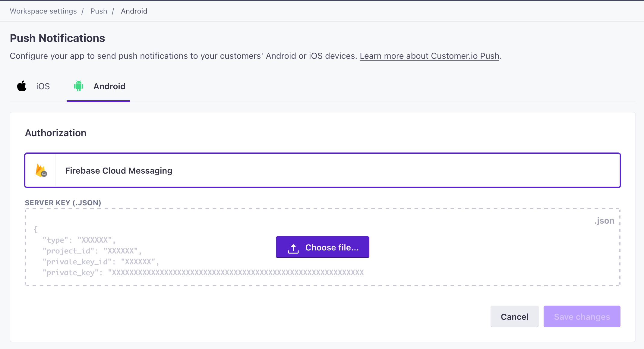This screenshot has height=349, width=644.
Task: Select Firebase Cloud Messaging authorization option
Action: click(x=323, y=170)
